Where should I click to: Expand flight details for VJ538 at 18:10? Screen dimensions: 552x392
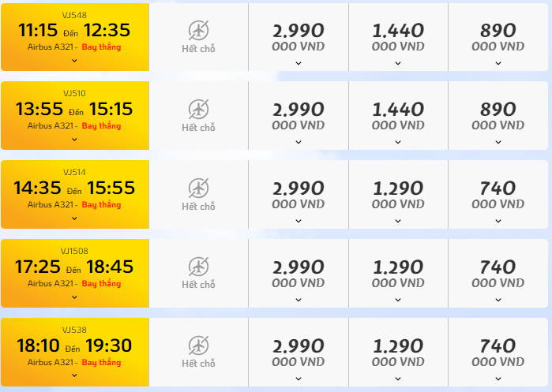coord(74,375)
